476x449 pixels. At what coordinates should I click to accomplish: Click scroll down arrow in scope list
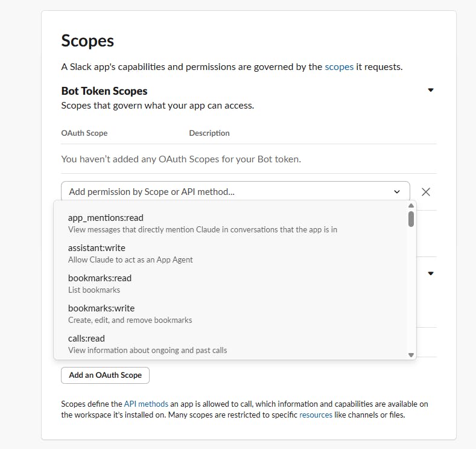pos(411,355)
